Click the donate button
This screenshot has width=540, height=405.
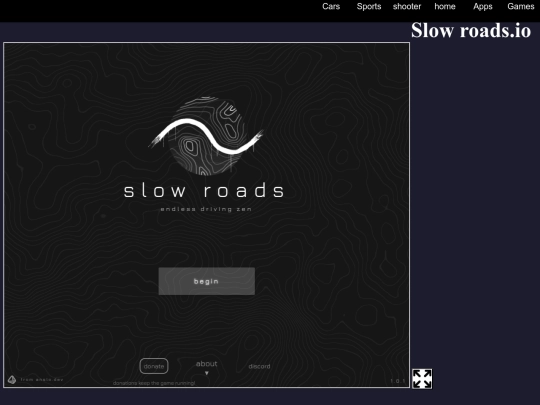[x=154, y=366]
